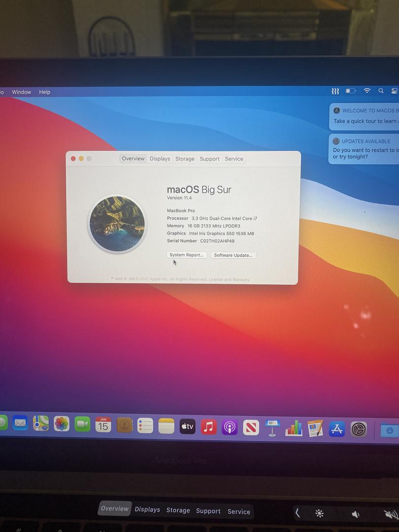Switch to the Displays tab
The image size is (399, 532).
pos(160,159)
